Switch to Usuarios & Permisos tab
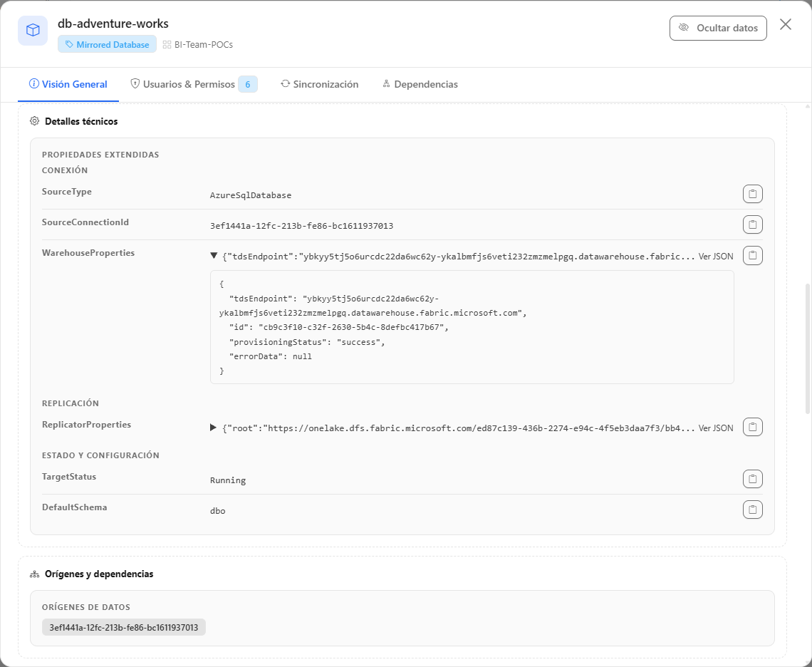812x667 pixels. click(x=194, y=84)
